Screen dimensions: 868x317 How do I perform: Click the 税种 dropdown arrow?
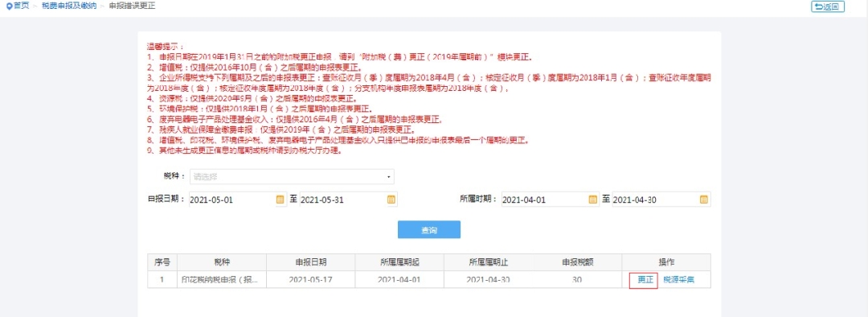point(389,177)
